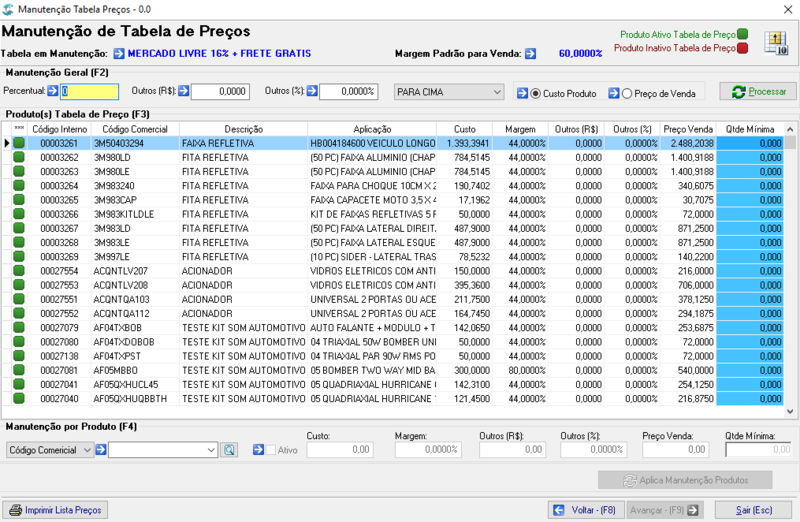800x522 pixels.
Task: Select the 80,0000% margin cell
Action: tap(520, 370)
